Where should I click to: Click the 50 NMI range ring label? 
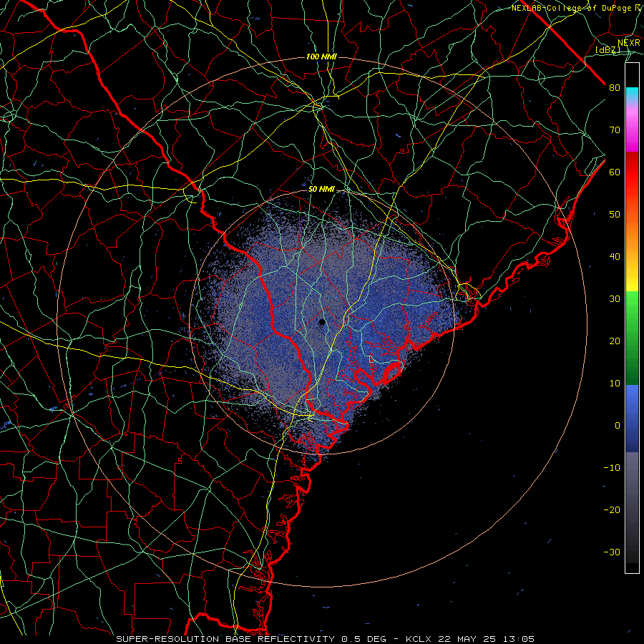click(x=321, y=190)
